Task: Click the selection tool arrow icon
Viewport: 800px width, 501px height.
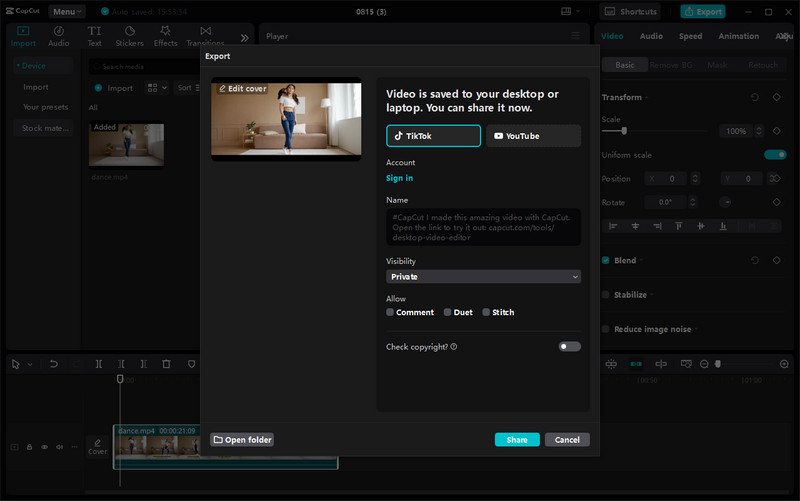Action: click(16, 364)
